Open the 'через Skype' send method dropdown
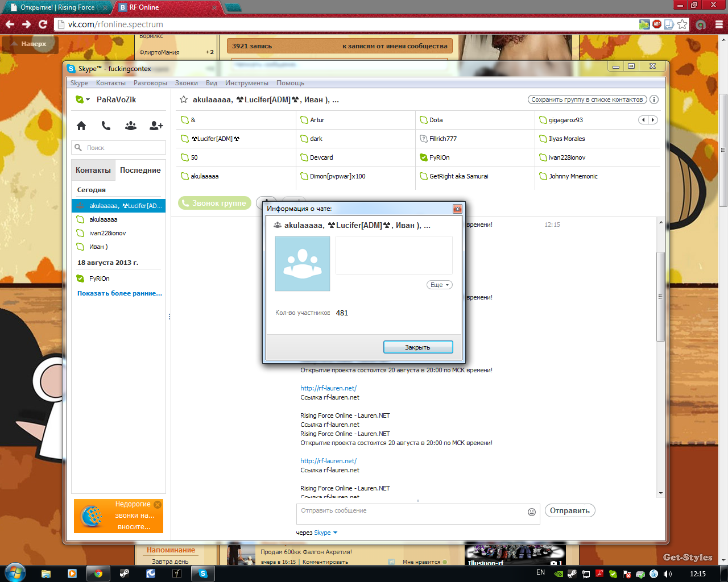This screenshot has height=582, width=728. (x=326, y=533)
